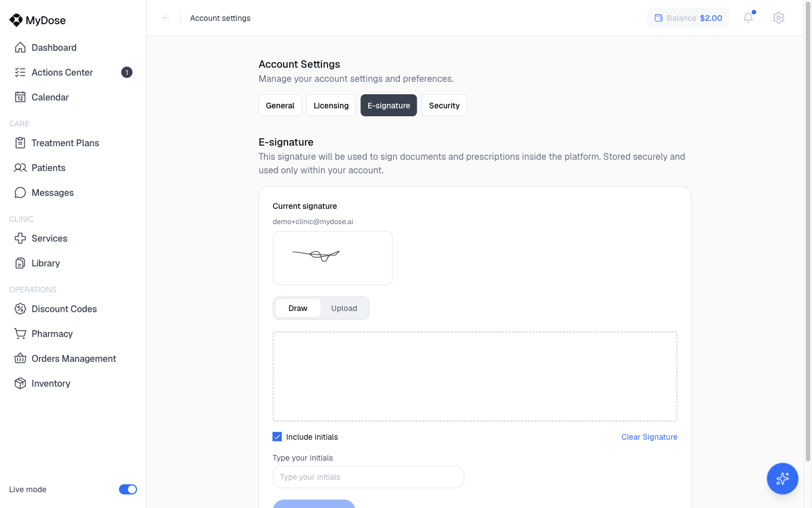Switch to the General tab
The height and width of the screenshot is (508, 812).
pos(280,106)
